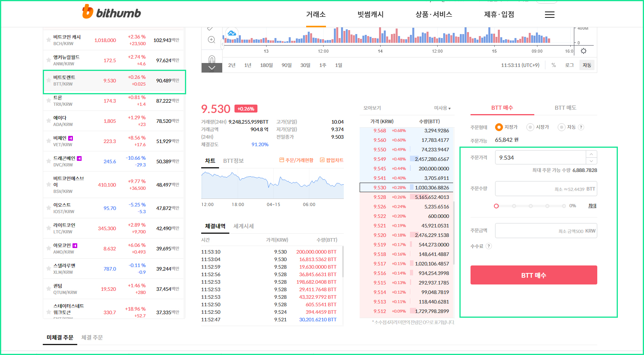Switch to 미체결 주문 tab
The image size is (644, 355).
[x=60, y=338]
